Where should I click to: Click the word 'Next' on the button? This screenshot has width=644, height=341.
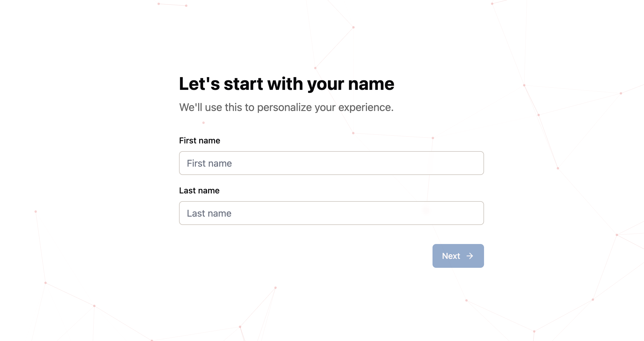(x=451, y=256)
